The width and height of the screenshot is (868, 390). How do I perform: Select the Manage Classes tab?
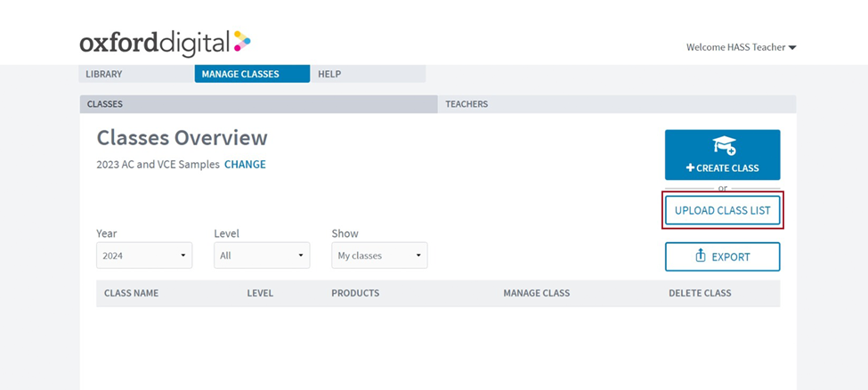click(252, 74)
